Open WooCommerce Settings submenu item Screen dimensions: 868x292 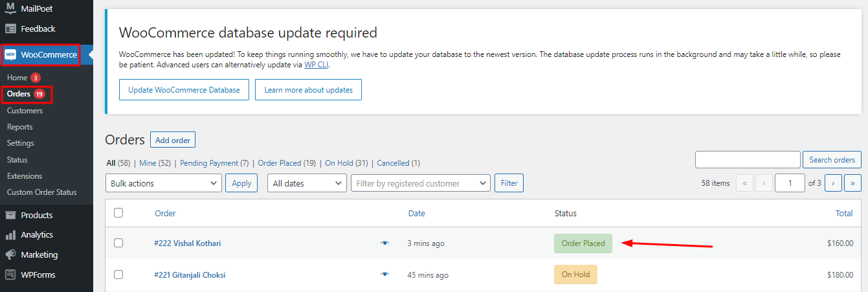point(20,143)
